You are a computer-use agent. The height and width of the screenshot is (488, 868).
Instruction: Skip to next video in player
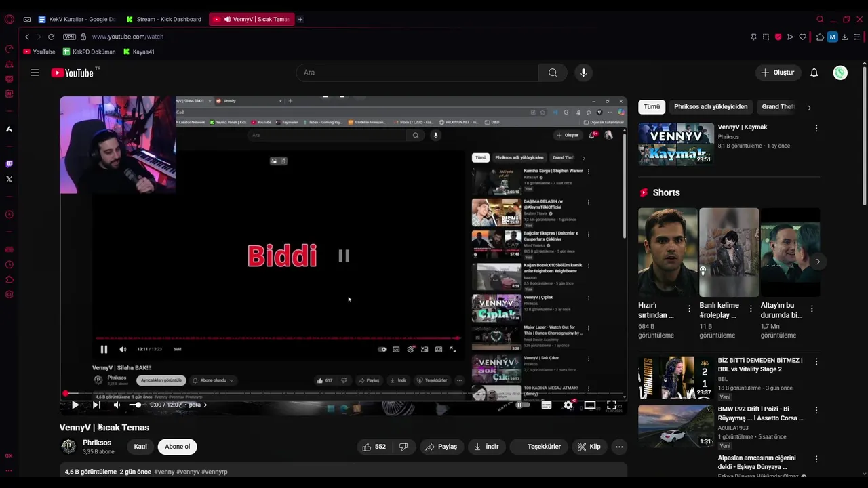tap(96, 405)
